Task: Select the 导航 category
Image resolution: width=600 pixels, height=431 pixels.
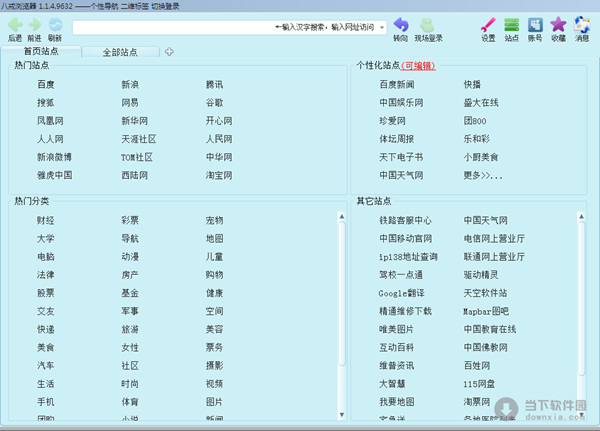Action: 130,238
